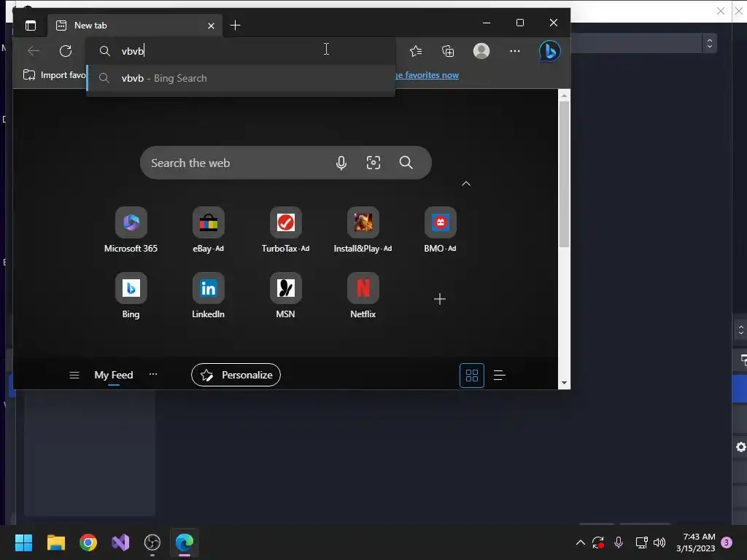Click the search magnifier in web box
The height and width of the screenshot is (560, 747).
406,163
